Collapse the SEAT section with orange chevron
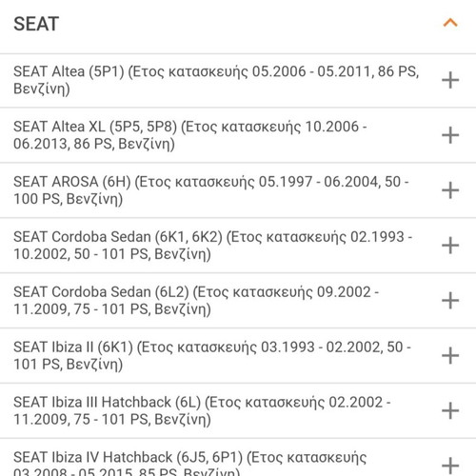This screenshot has height=476, width=476. pos(450,23)
